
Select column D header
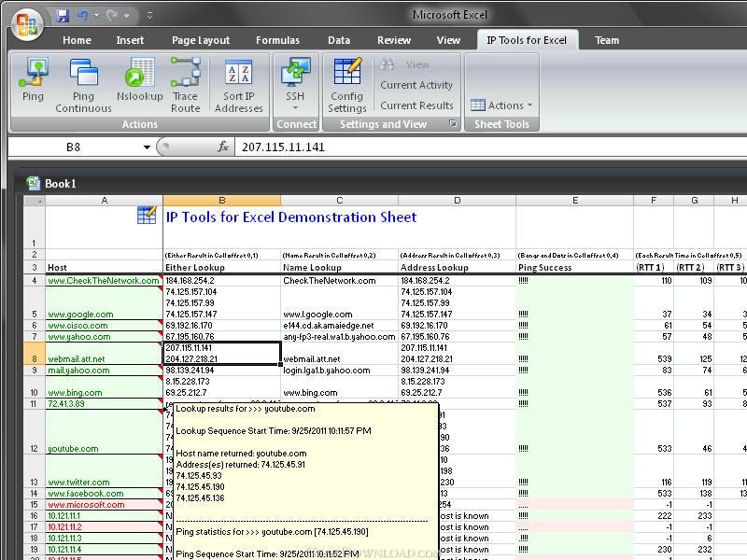[x=457, y=201]
